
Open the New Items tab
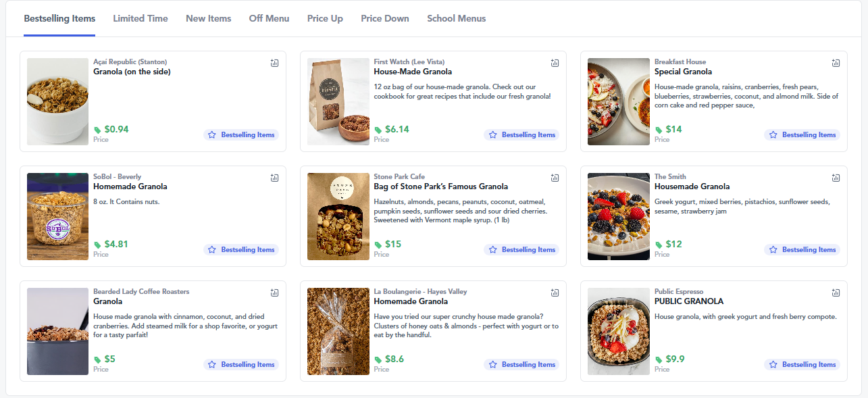[208, 18]
